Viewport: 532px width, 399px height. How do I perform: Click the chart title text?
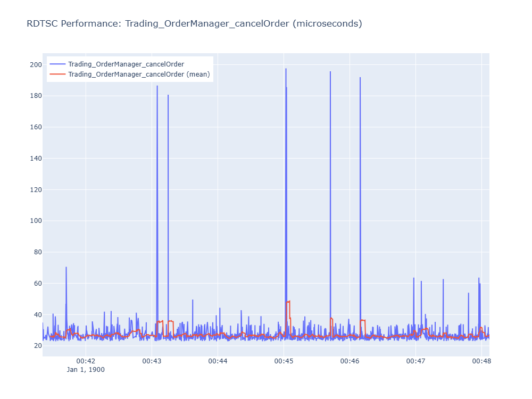point(194,23)
